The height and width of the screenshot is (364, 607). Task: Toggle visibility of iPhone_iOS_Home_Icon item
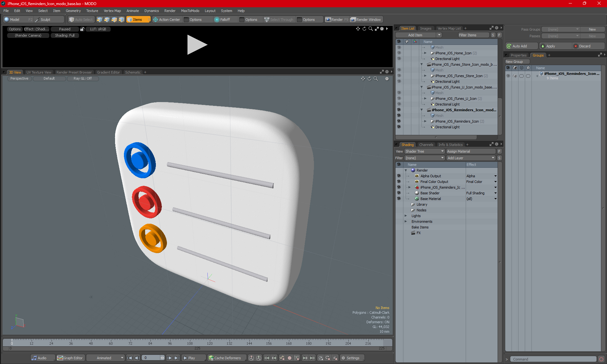[x=399, y=53]
